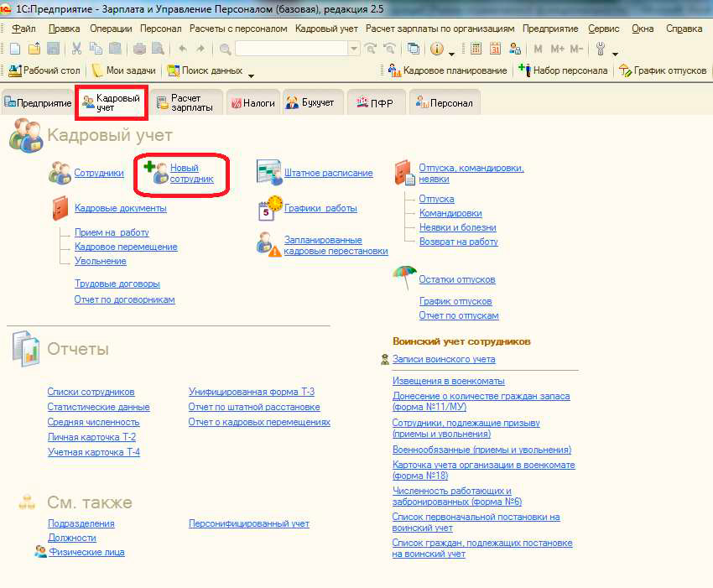713x588 pixels.
Task: Click the Open file folder icon
Action: [x=34, y=48]
